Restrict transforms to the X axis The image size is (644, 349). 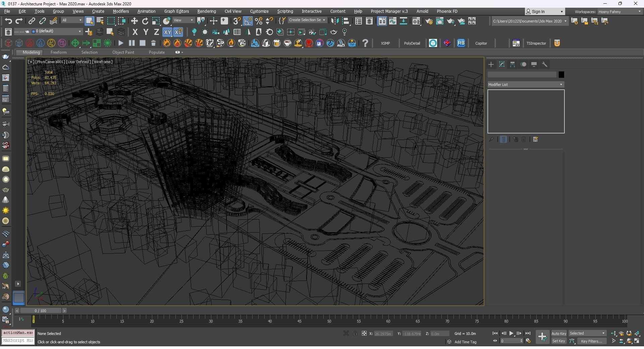135,32
